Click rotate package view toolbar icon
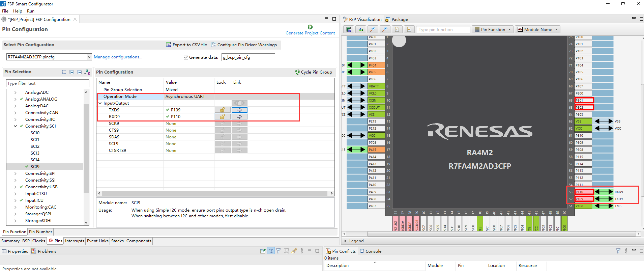The width and height of the screenshot is (644, 271). (x=361, y=29)
